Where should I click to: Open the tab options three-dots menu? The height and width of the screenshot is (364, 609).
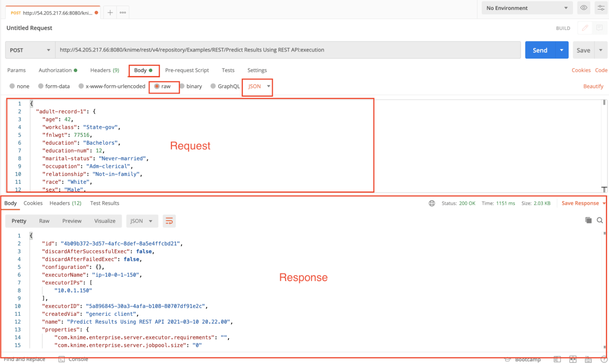pyautogui.click(x=123, y=13)
